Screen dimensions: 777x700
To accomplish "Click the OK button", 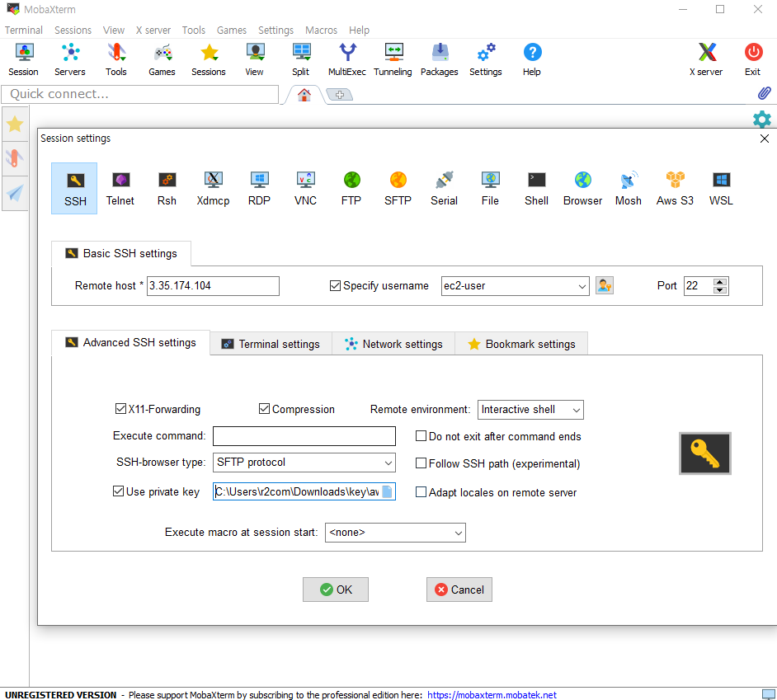I will pos(336,590).
